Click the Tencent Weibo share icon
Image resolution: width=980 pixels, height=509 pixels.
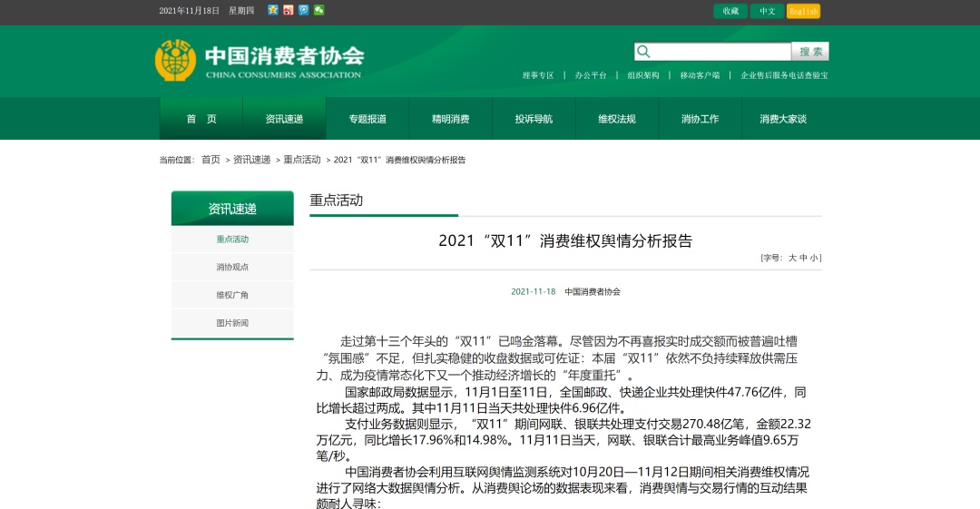[x=304, y=10]
